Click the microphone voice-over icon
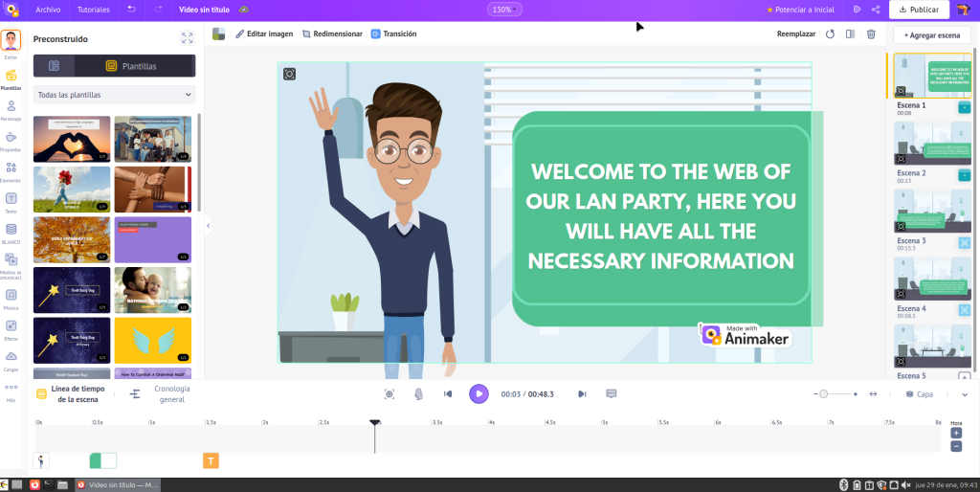 (x=418, y=393)
